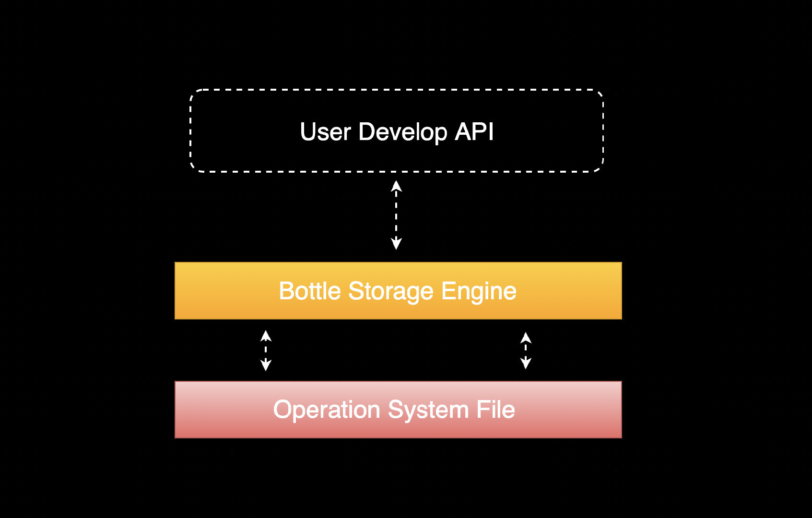Click the "User Develop API" text
Image resolution: width=812 pixels, height=518 pixels.
point(397,132)
